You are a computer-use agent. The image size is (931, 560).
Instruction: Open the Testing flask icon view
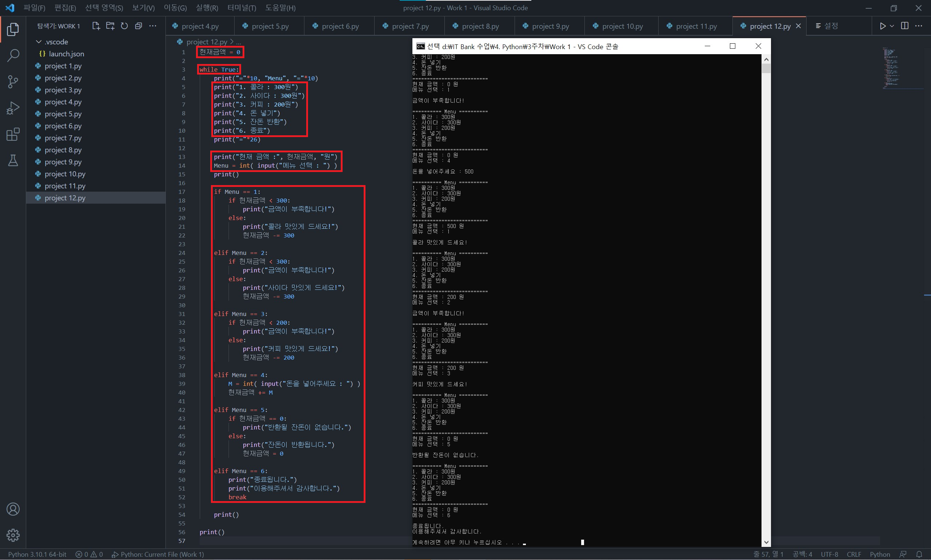[x=13, y=161]
